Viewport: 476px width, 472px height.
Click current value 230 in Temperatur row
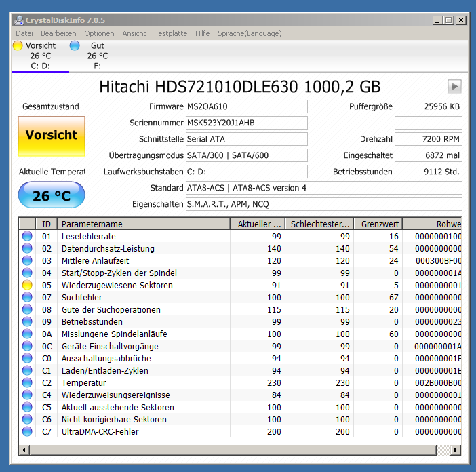(274, 383)
